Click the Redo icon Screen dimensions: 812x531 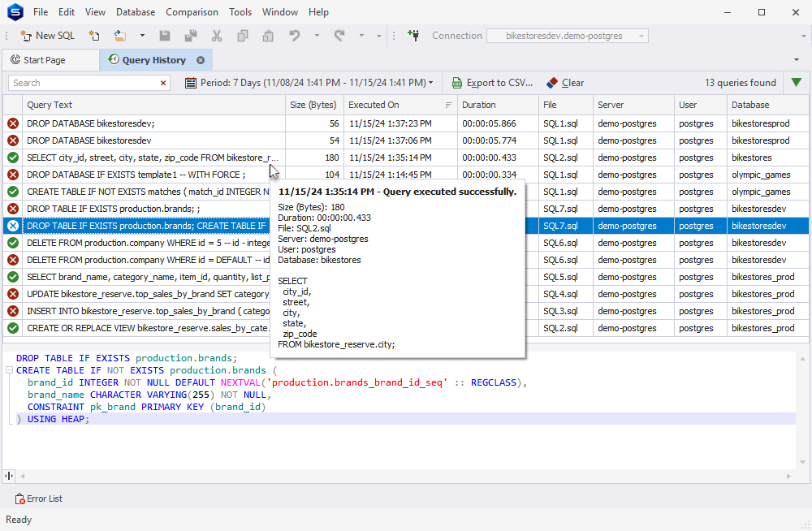click(x=341, y=36)
